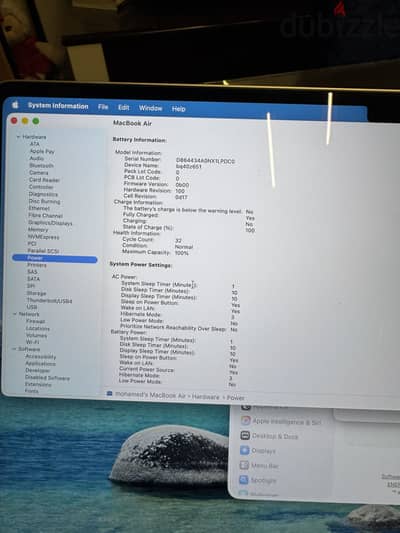400x533 pixels.
Task: Collapse the Network tree section
Action: (15, 314)
